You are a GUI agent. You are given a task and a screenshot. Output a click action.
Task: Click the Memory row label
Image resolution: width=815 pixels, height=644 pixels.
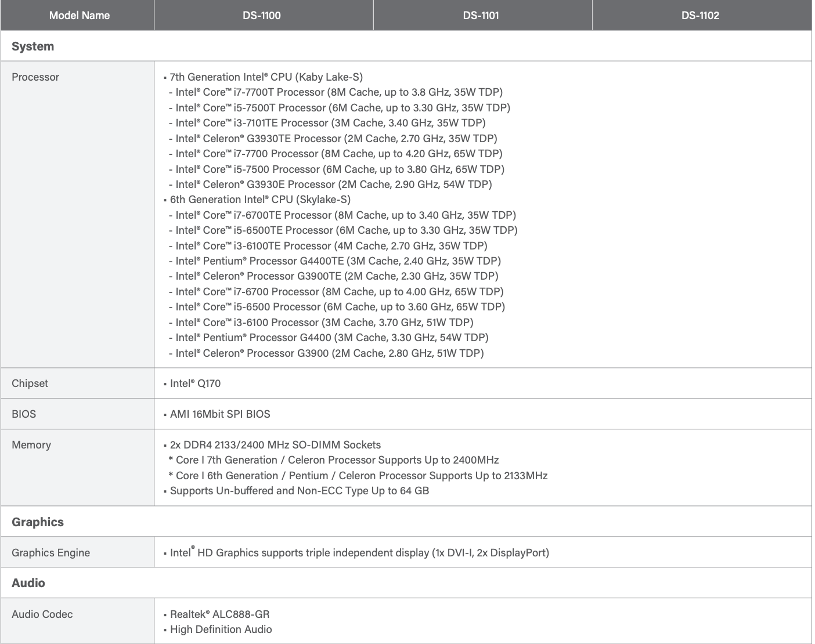[31, 445]
